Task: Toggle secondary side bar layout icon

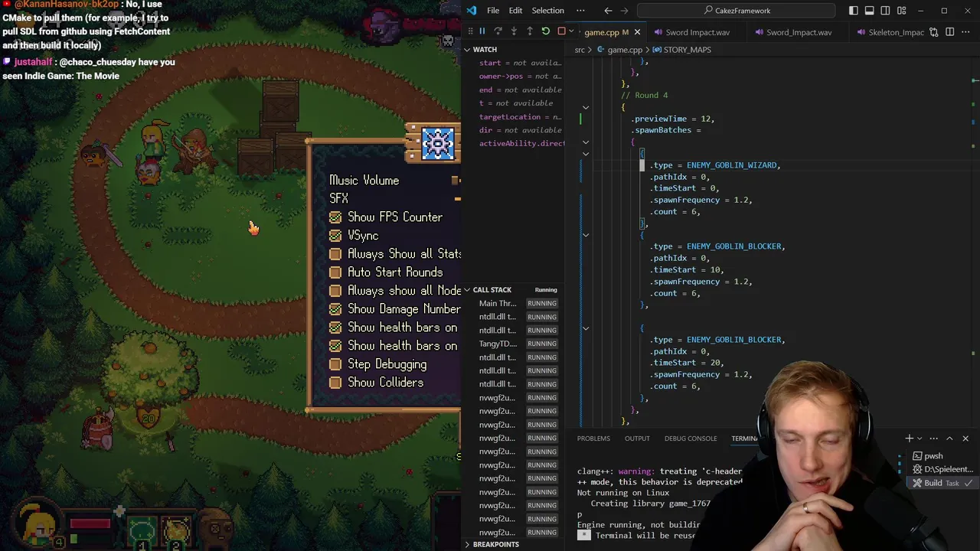Action: 886,11
